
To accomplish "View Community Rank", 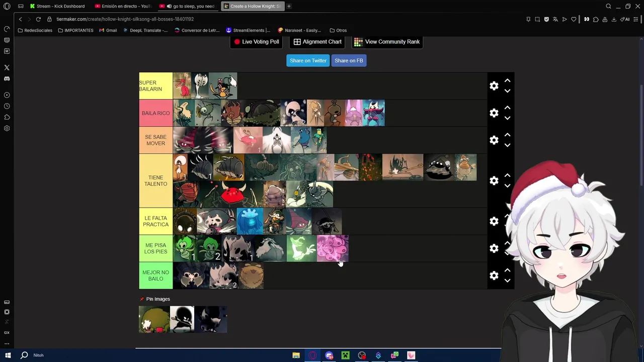I will (x=386, y=42).
